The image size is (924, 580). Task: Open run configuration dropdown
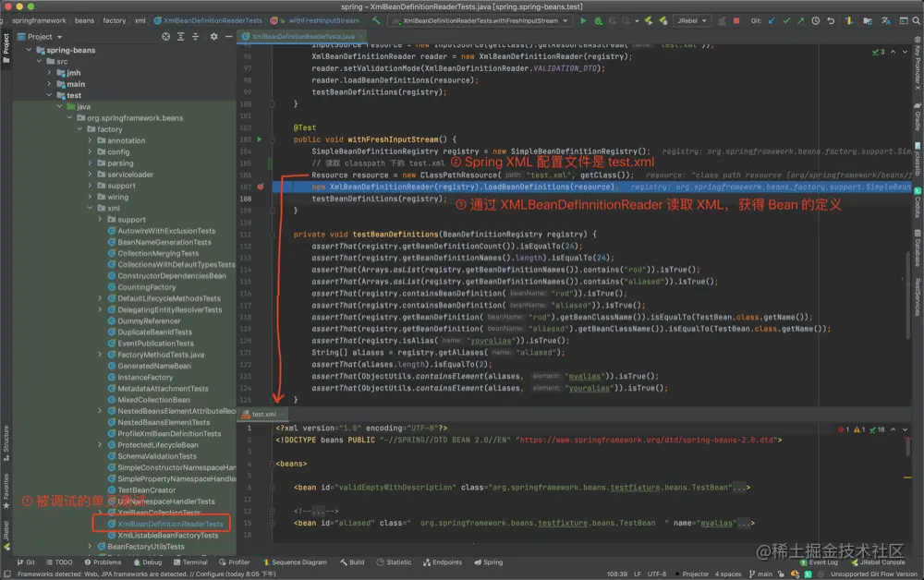click(x=481, y=20)
